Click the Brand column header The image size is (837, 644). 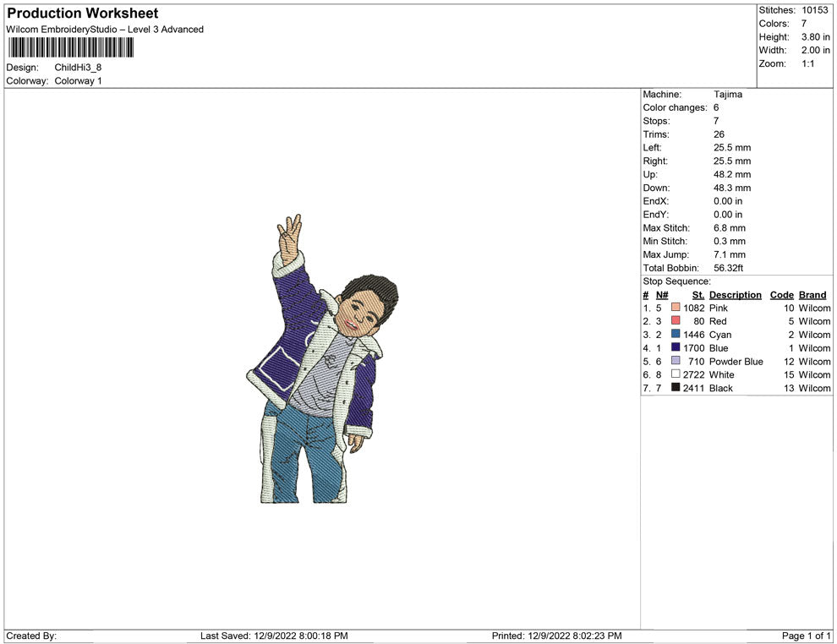(x=812, y=295)
